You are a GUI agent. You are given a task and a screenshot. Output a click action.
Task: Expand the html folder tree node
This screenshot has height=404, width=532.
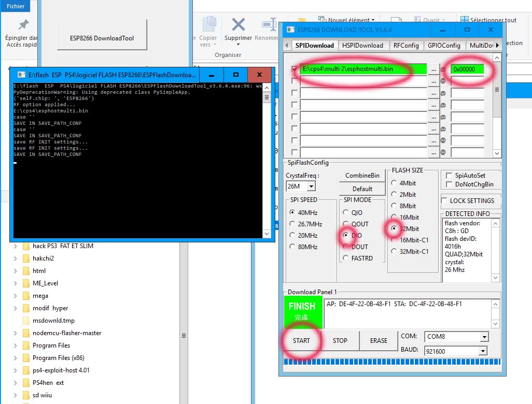pyautogui.click(x=15, y=271)
